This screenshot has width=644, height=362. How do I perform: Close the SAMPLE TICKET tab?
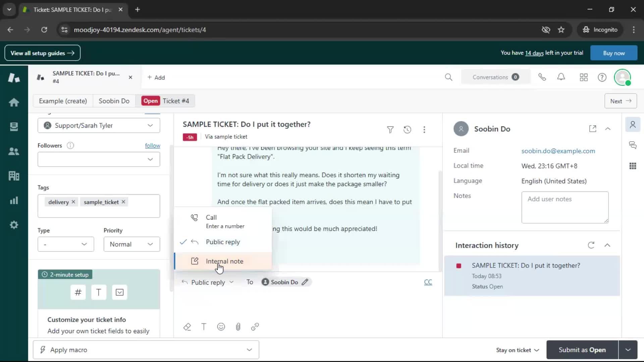tap(130, 77)
